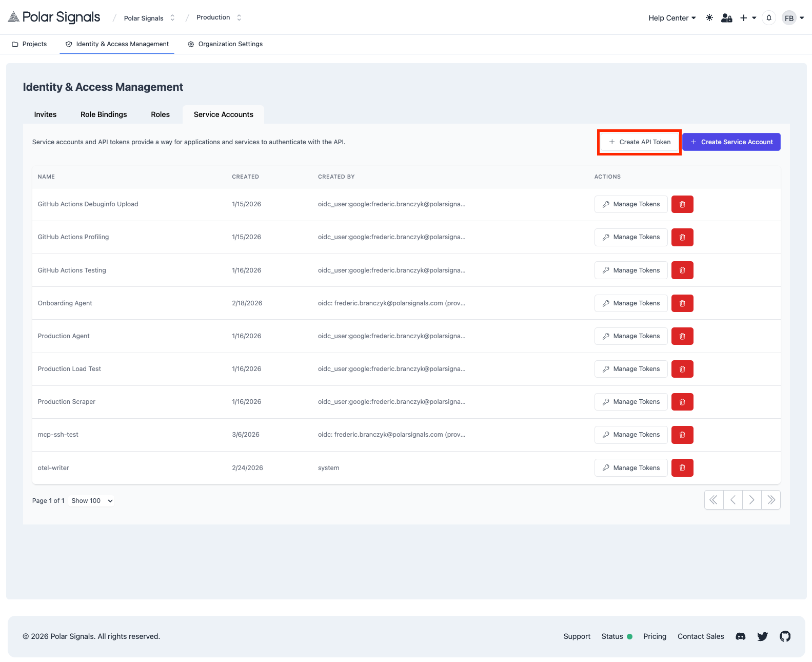Open the Support footer link
The height and width of the screenshot is (662, 812).
577,636
